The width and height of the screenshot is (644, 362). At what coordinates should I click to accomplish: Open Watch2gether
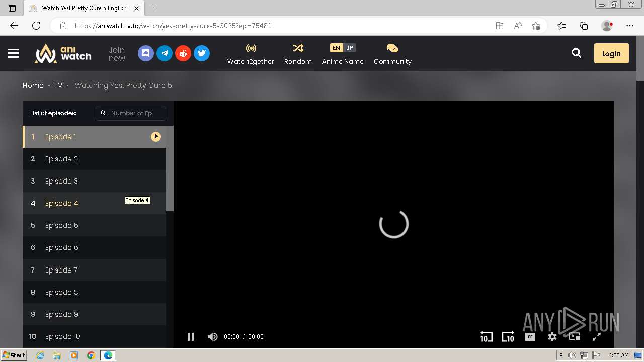[251, 54]
